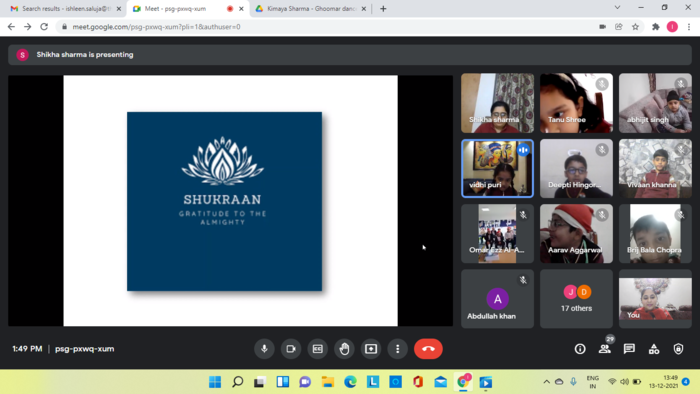The image size is (700, 394).
Task: Bookmark this page with the star icon
Action: coord(635,27)
